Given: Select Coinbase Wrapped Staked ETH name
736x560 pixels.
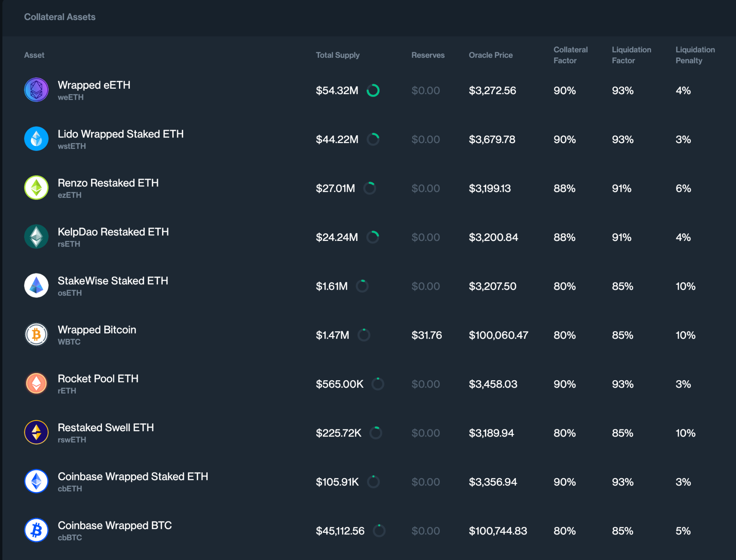Looking at the screenshot, I should coord(133,477).
